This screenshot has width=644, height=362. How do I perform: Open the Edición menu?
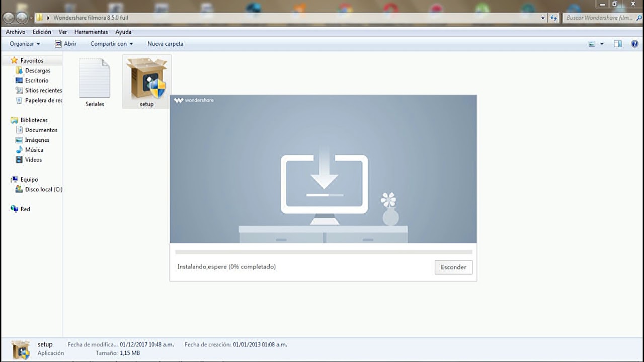(42, 32)
